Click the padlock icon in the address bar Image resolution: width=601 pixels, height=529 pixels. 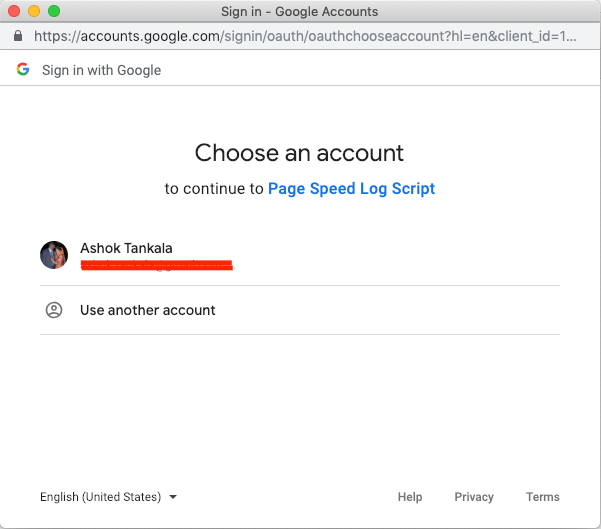click(18, 36)
